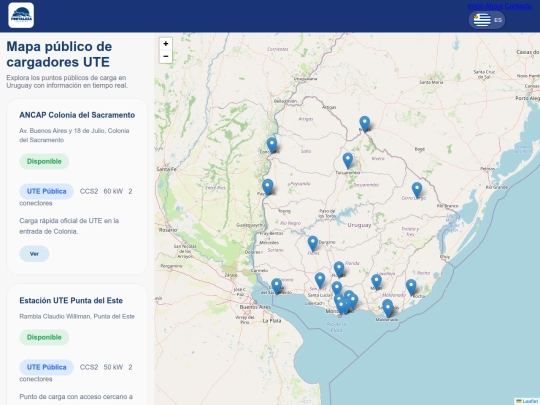The width and height of the screenshot is (540, 405).
Task: Click '50 kW' power value
Action: point(113,367)
